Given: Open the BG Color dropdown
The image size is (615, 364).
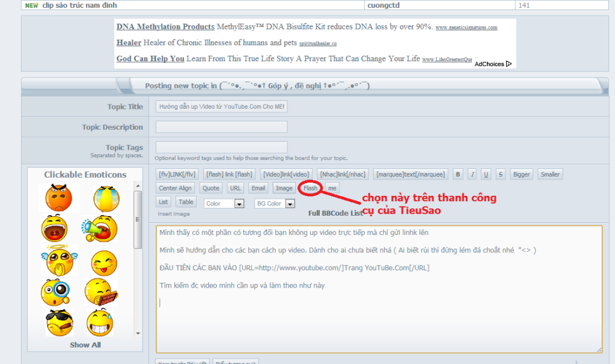Looking at the screenshot, I should (274, 204).
